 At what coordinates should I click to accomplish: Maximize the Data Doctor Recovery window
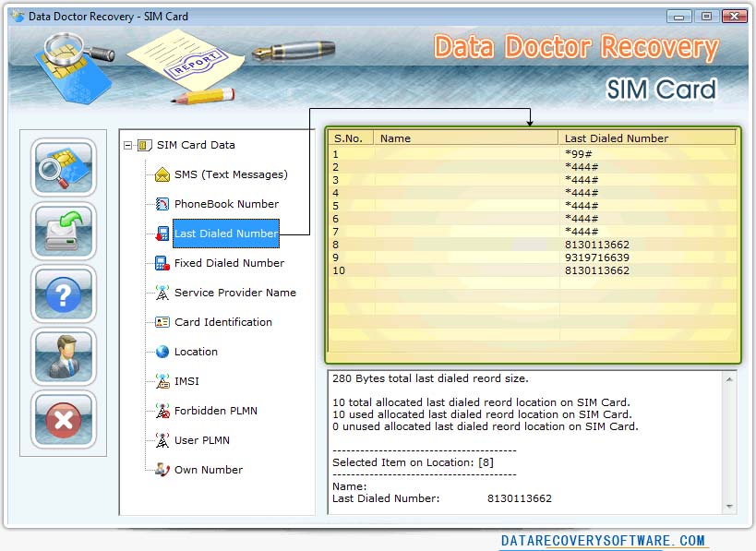click(706, 17)
